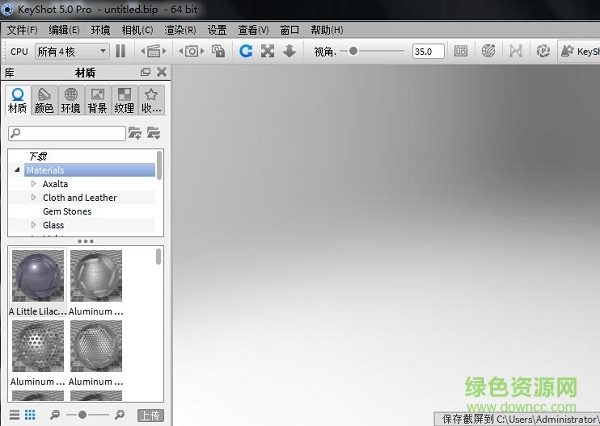Expand the Glass folder
The width and height of the screenshot is (600, 426).
coord(33,225)
